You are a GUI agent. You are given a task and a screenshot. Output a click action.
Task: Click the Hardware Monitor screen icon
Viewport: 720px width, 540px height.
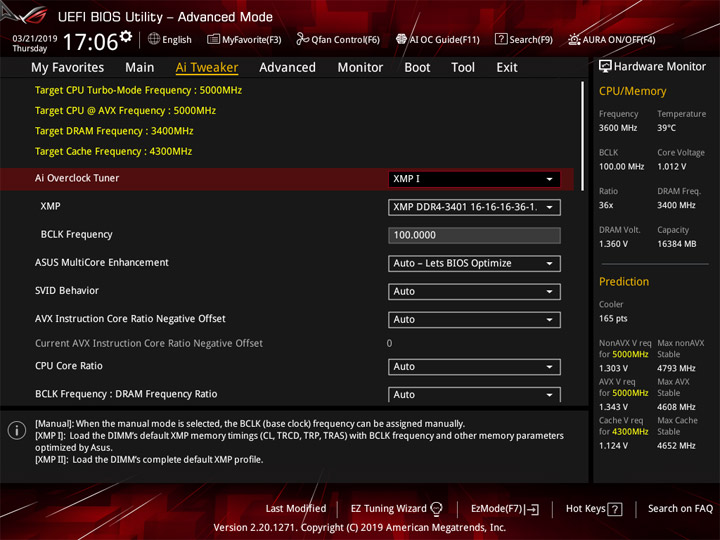pos(605,66)
